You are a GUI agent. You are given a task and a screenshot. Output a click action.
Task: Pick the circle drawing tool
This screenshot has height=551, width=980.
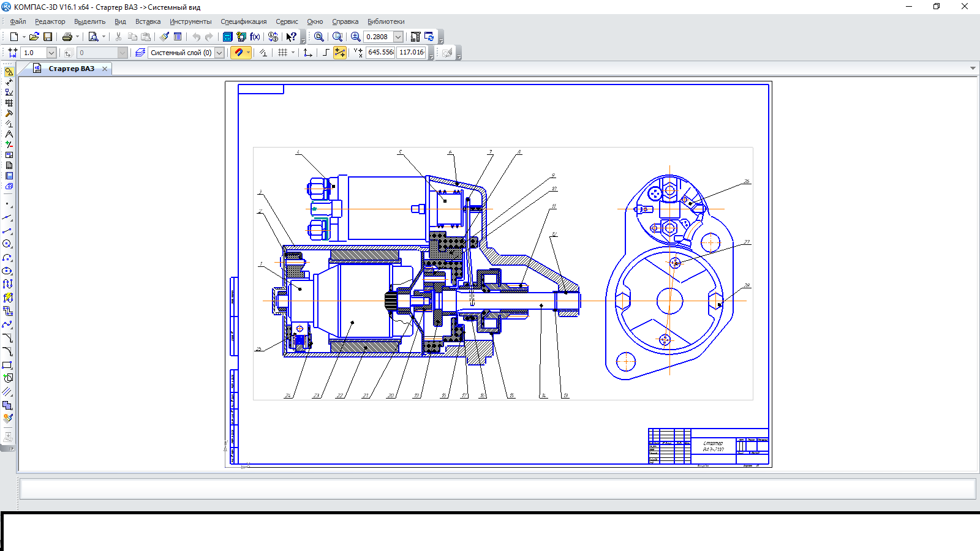point(7,244)
